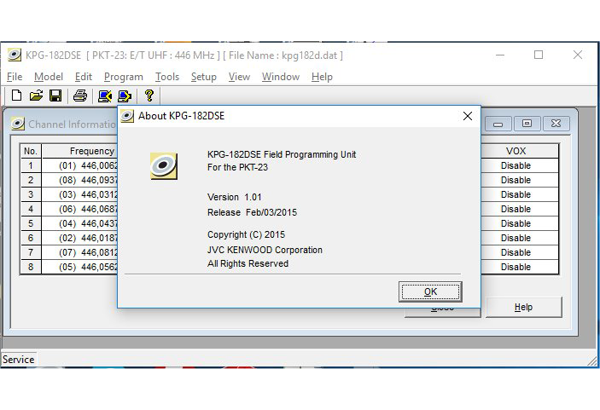Image resolution: width=600 pixels, height=410 pixels.
Task: Close the About KPG-182DSE dialog
Action: point(467,116)
